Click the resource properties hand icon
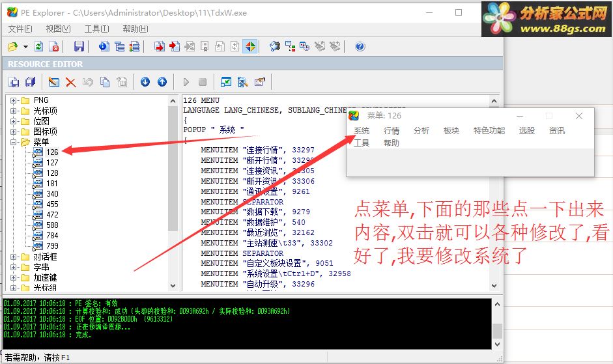Viewport: 613px width, 364px height. [x=260, y=81]
